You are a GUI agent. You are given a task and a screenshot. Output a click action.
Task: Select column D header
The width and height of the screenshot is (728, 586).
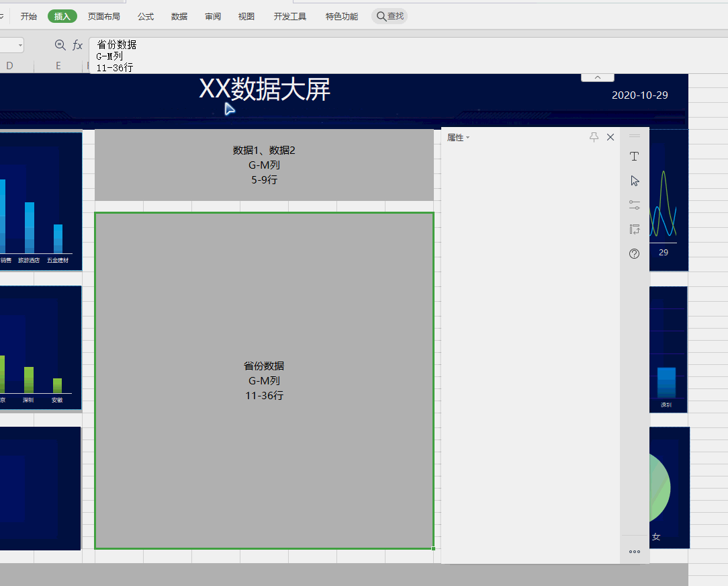coord(9,66)
